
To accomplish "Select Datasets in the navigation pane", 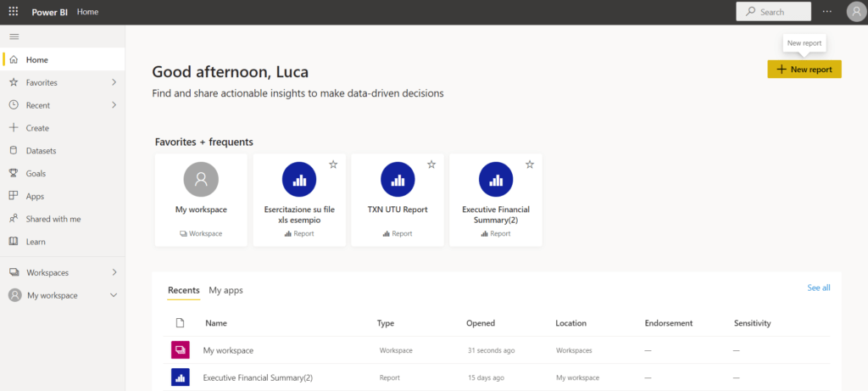I will point(63,151).
